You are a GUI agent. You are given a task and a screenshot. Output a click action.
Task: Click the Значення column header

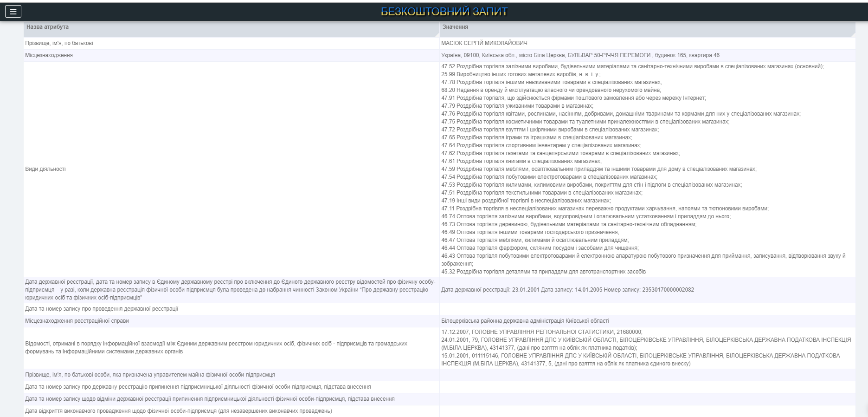click(455, 27)
